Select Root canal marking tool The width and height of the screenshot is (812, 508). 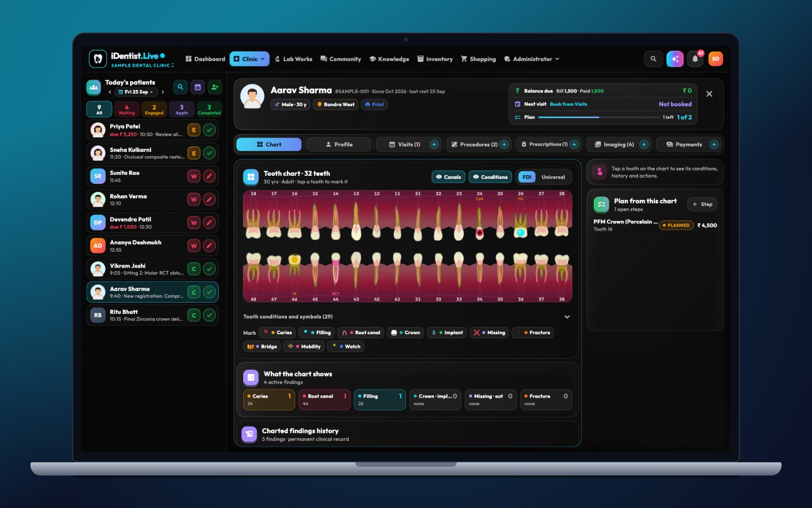click(361, 333)
